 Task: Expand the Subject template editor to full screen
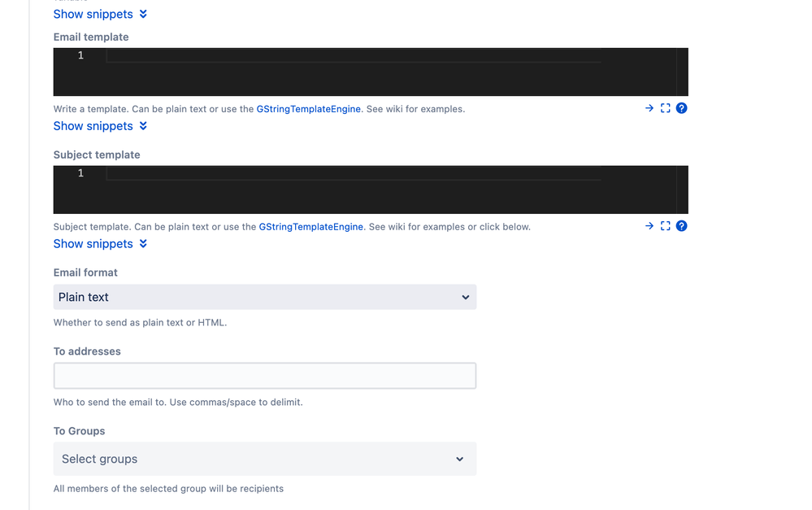click(x=665, y=225)
